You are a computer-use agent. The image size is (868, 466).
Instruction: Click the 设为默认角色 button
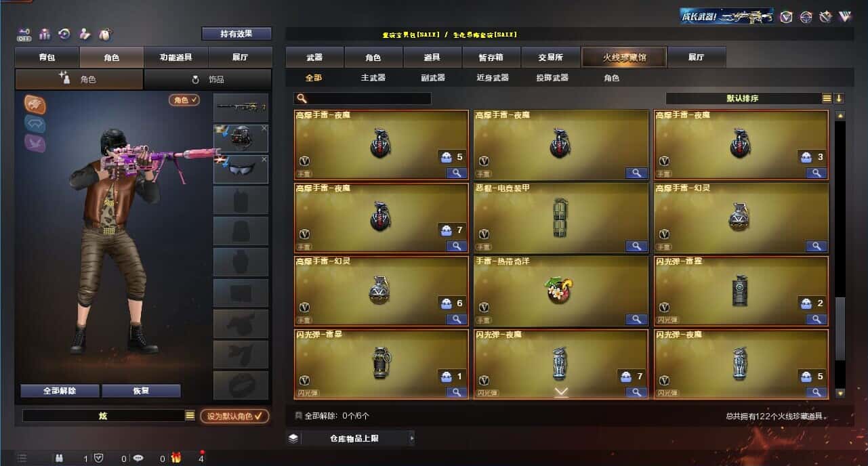click(234, 416)
